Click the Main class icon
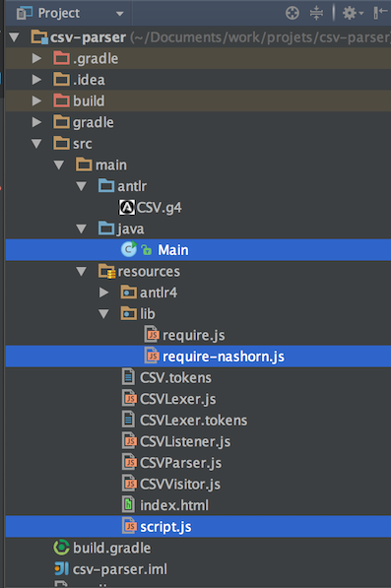The image size is (391, 588). pyautogui.click(x=129, y=249)
